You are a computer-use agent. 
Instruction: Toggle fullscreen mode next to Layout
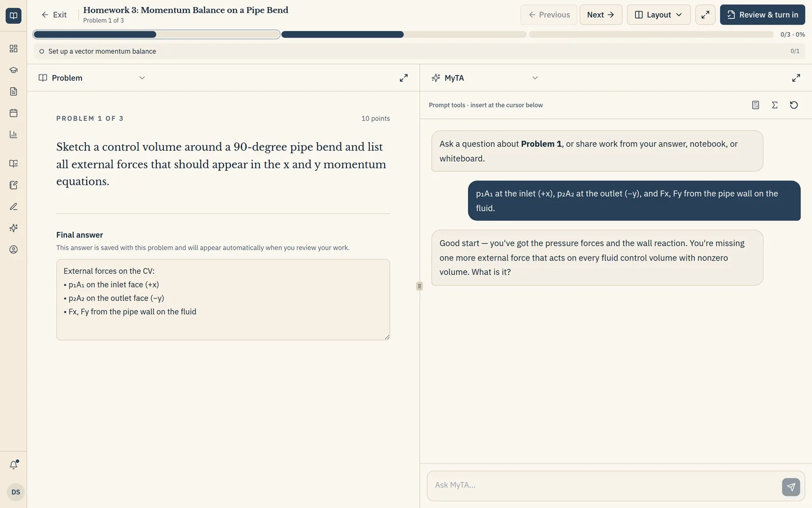(x=705, y=15)
